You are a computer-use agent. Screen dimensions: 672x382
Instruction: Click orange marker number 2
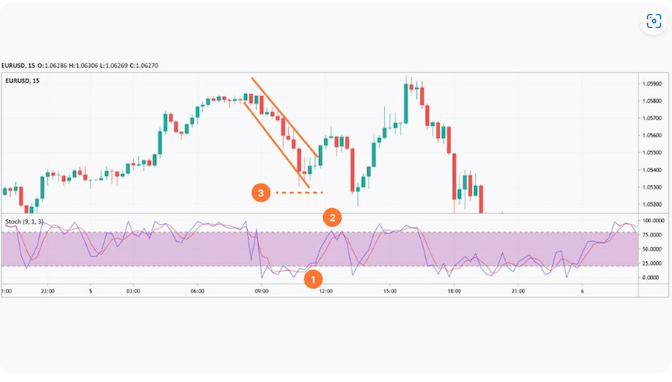(x=332, y=218)
